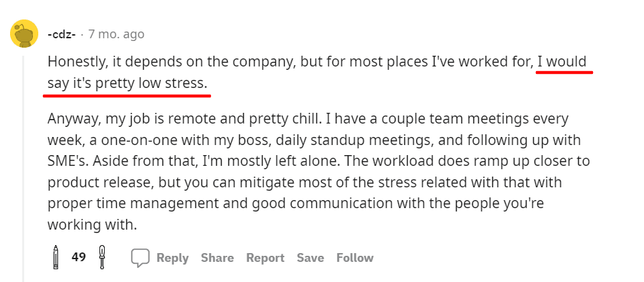644x282 pixels.
Task: Follow this comment thread
Action: [355, 258]
